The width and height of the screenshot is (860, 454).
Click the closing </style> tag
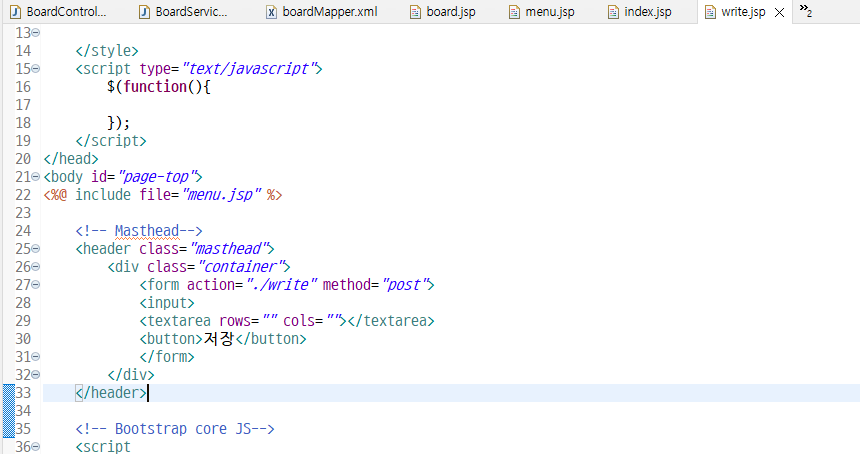(x=107, y=51)
